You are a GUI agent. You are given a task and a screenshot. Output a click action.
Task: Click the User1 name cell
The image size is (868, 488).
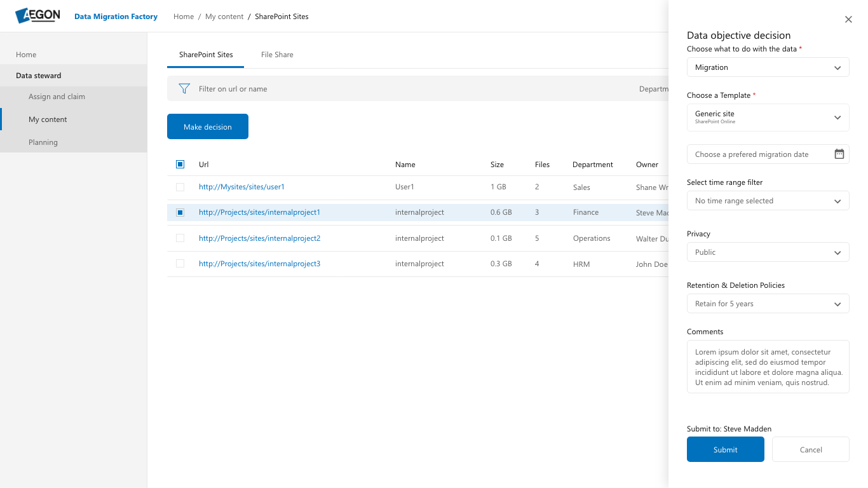pos(404,187)
